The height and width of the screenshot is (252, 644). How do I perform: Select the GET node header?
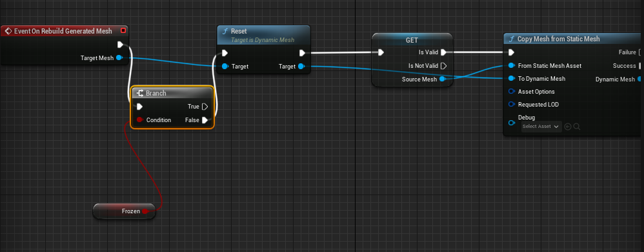coord(412,40)
